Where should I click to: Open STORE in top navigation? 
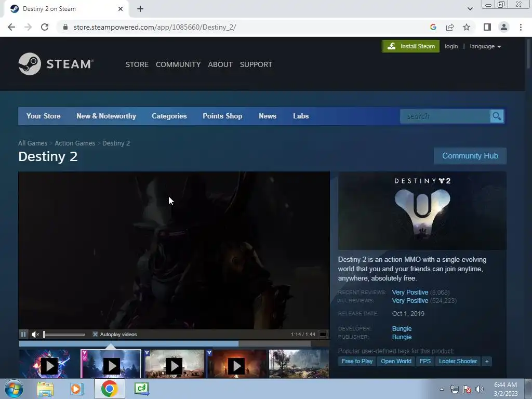coord(137,64)
